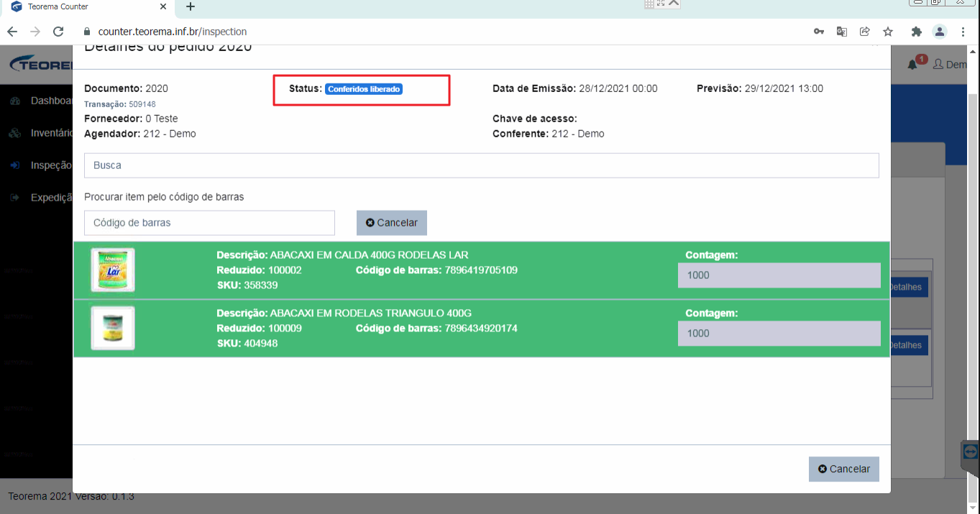Cancel barcode search button
The height and width of the screenshot is (514, 980).
392,223
